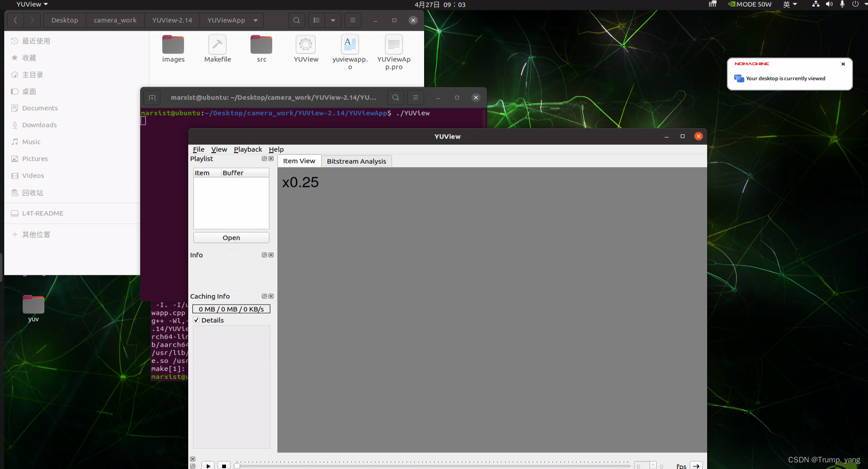The width and height of the screenshot is (868, 469).
Task: Select the YUView executable file
Action: (x=306, y=49)
